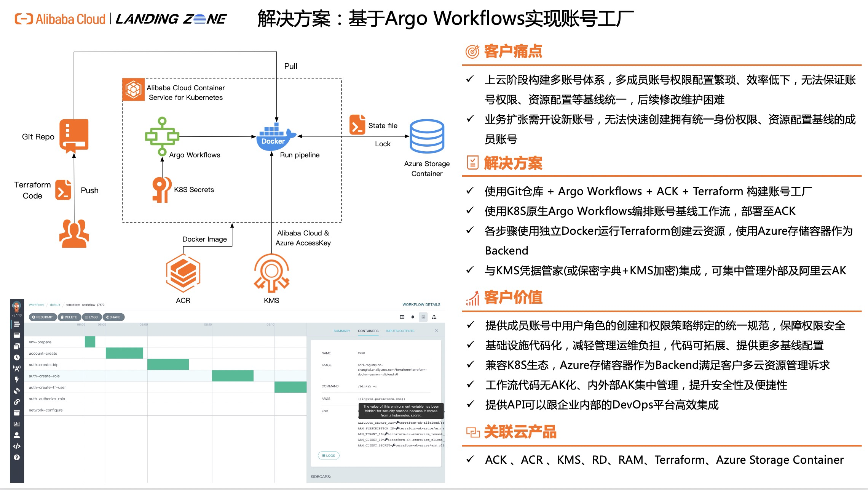The height and width of the screenshot is (490, 868).
Task: Select the highlighted timeline view icon
Action: [423, 317]
